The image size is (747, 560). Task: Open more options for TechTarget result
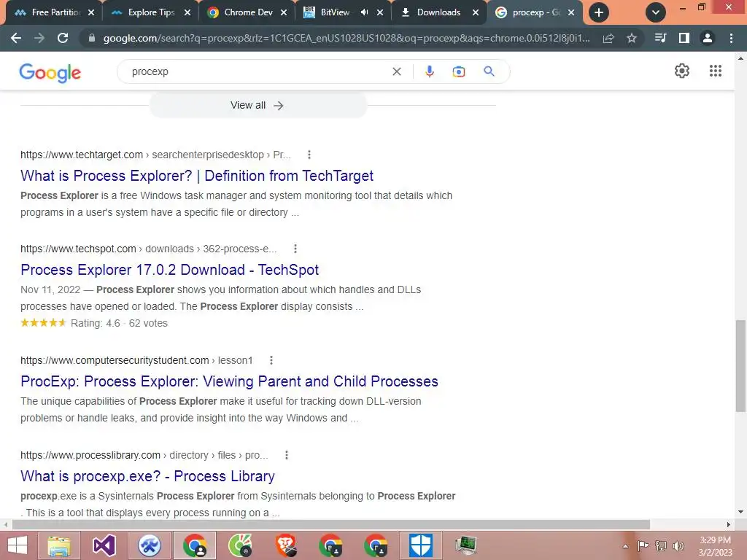[x=309, y=155]
